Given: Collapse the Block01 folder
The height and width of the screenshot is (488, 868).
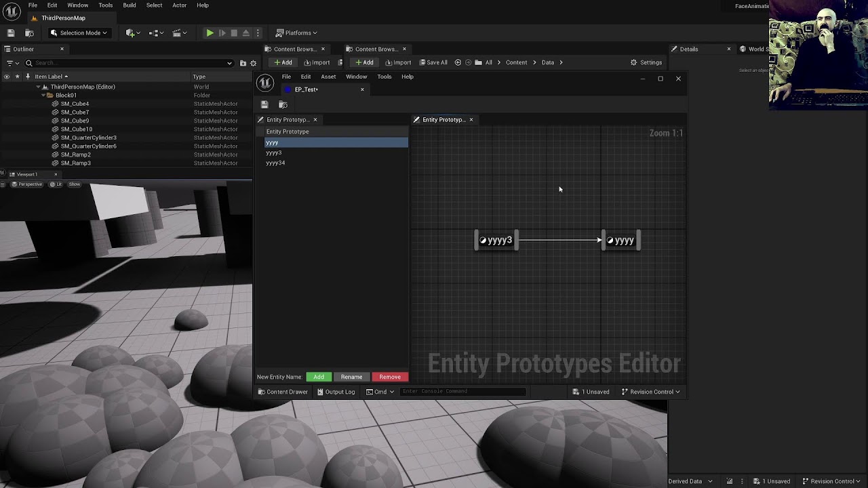Looking at the screenshot, I should pos(43,96).
